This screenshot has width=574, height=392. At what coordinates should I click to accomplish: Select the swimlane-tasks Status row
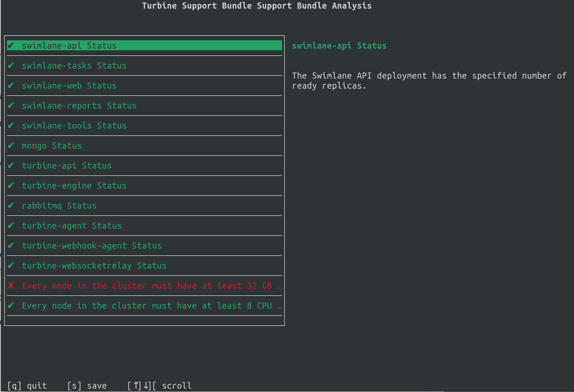tap(144, 66)
